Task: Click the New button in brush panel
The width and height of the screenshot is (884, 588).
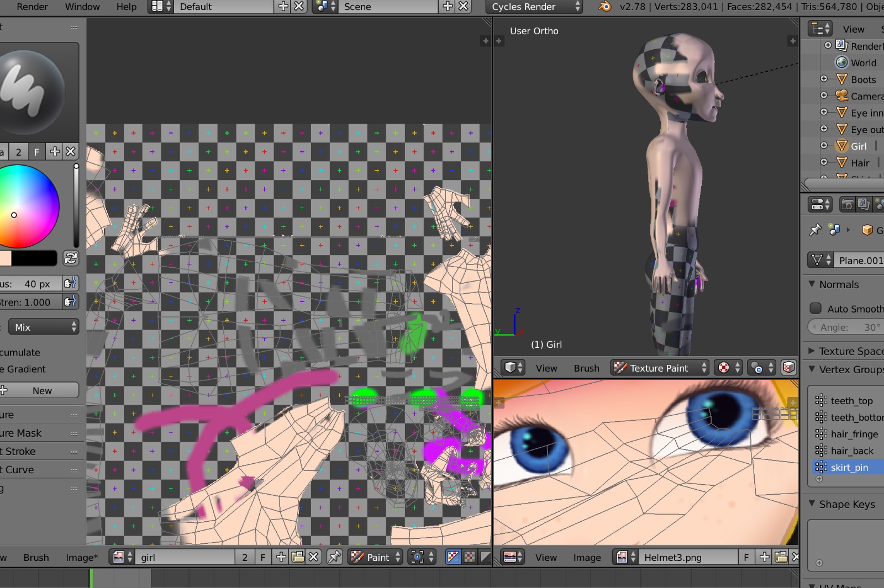Action: click(x=42, y=390)
